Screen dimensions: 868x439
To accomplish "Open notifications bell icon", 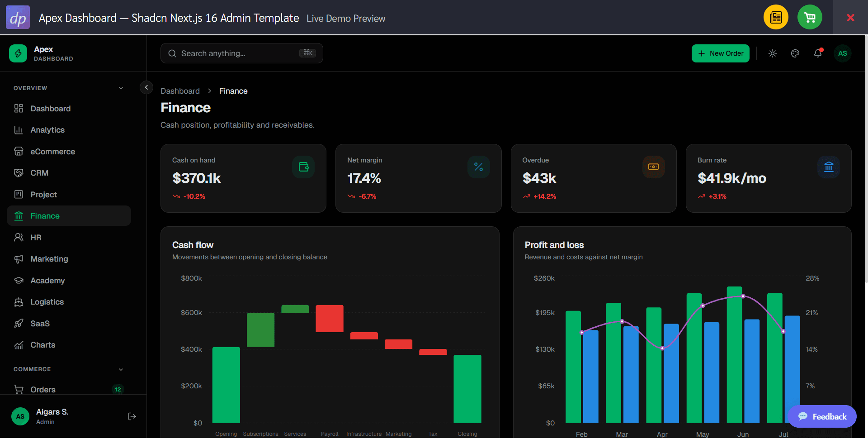I will pos(818,53).
